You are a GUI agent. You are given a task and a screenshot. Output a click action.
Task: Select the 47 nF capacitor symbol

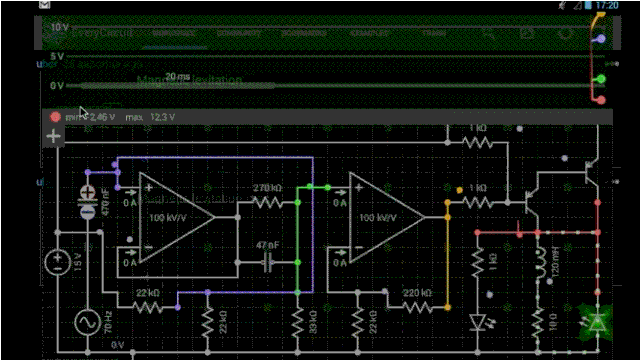(268, 262)
